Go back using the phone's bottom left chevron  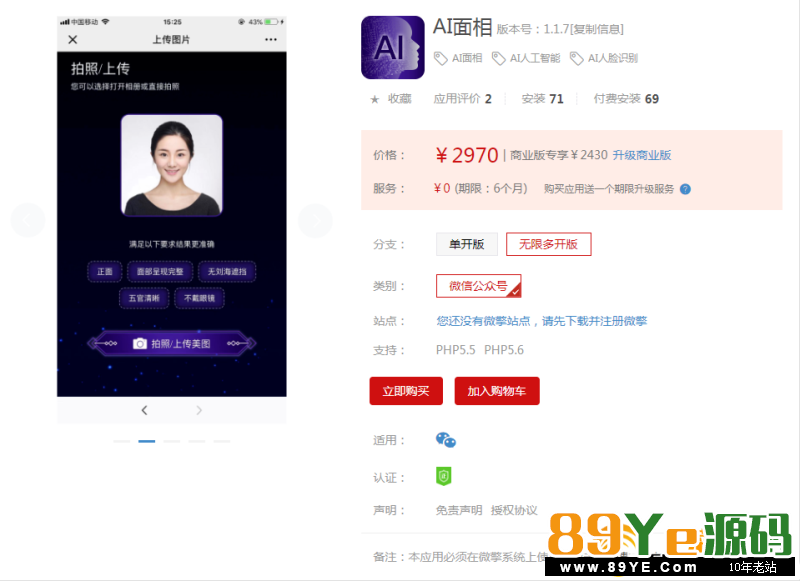click(x=144, y=410)
